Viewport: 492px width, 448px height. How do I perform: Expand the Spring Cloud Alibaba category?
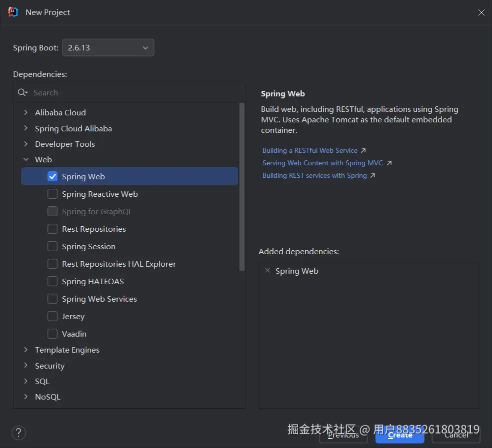click(25, 128)
